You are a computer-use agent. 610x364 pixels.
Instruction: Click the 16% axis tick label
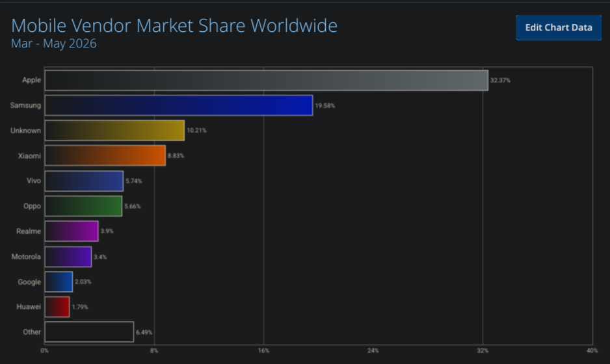coord(263,351)
